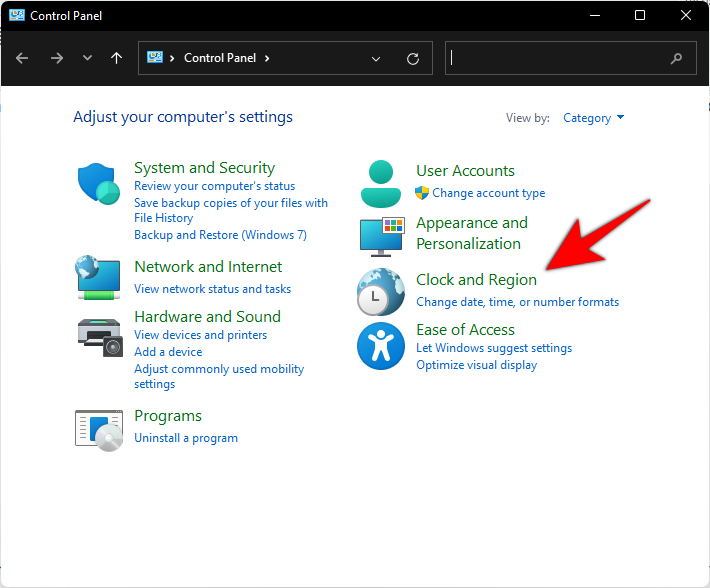This screenshot has width=710, height=588.
Task: Click in the Control Panel search box
Action: 558,58
